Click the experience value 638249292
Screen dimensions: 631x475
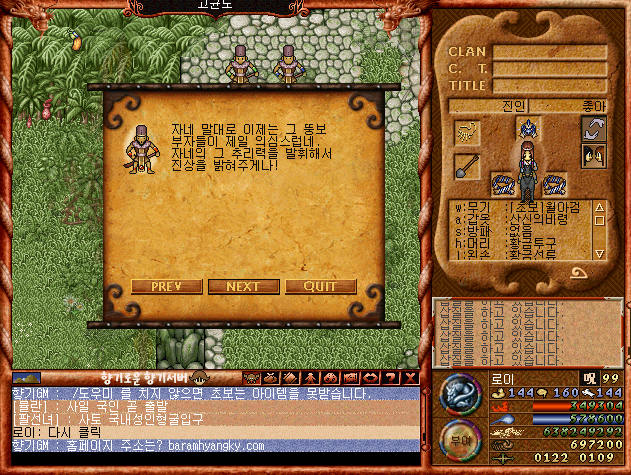coord(583,432)
